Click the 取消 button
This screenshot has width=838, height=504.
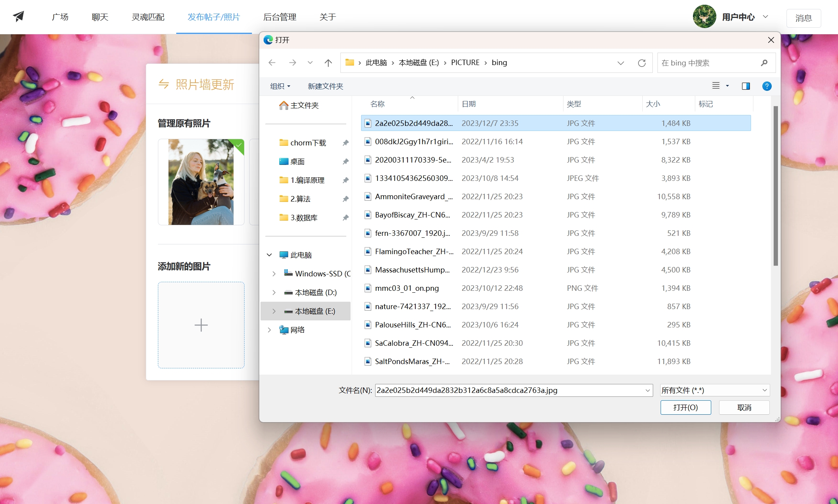pyautogui.click(x=744, y=407)
